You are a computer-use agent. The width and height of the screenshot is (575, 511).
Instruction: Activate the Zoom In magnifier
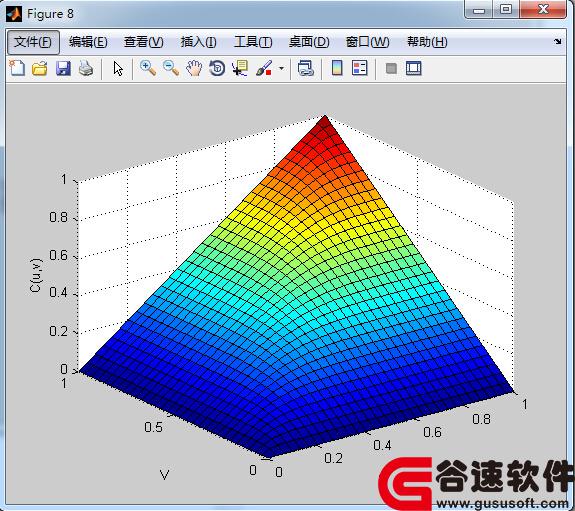[148, 68]
